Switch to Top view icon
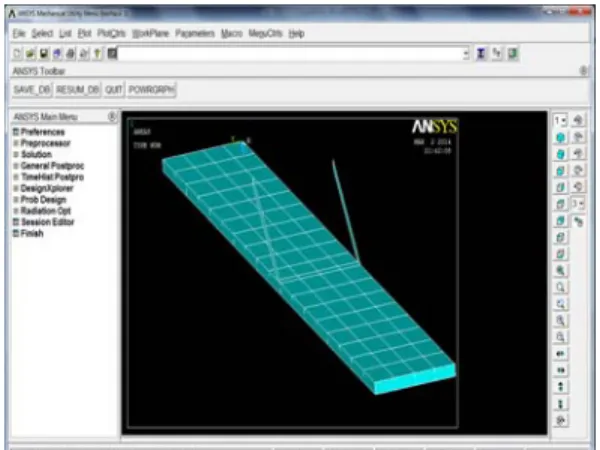600x450 pixels. (x=560, y=204)
